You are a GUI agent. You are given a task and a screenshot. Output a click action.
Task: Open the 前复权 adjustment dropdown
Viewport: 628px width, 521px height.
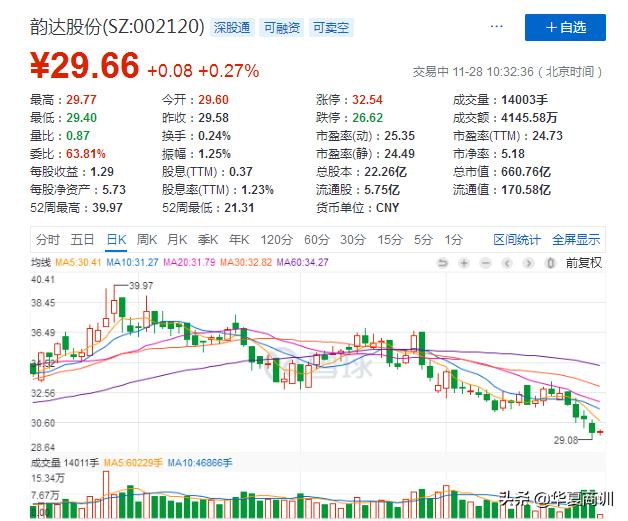click(584, 263)
